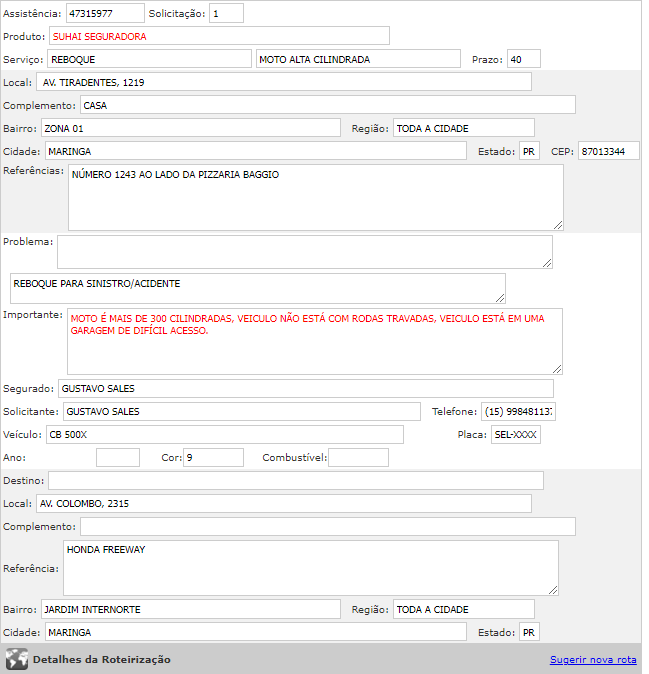Select the Telefone field
The height and width of the screenshot is (674, 649).
pyautogui.click(x=518, y=412)
